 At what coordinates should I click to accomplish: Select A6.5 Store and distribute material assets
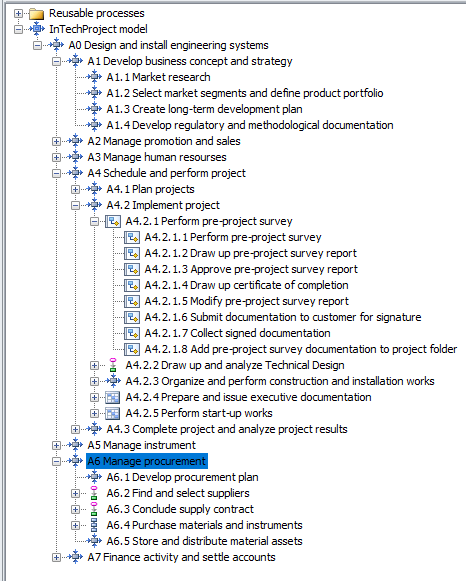pyautogui.click(x=204, y=541)
